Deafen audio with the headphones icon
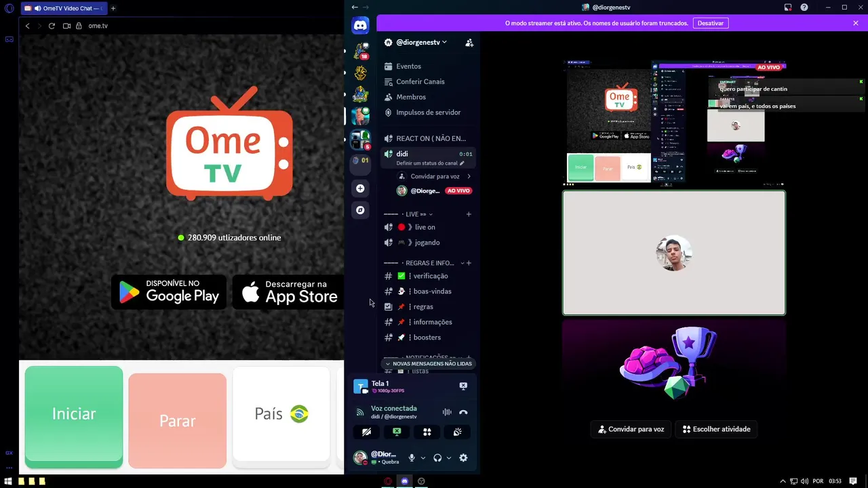 [x=437, y=458]
